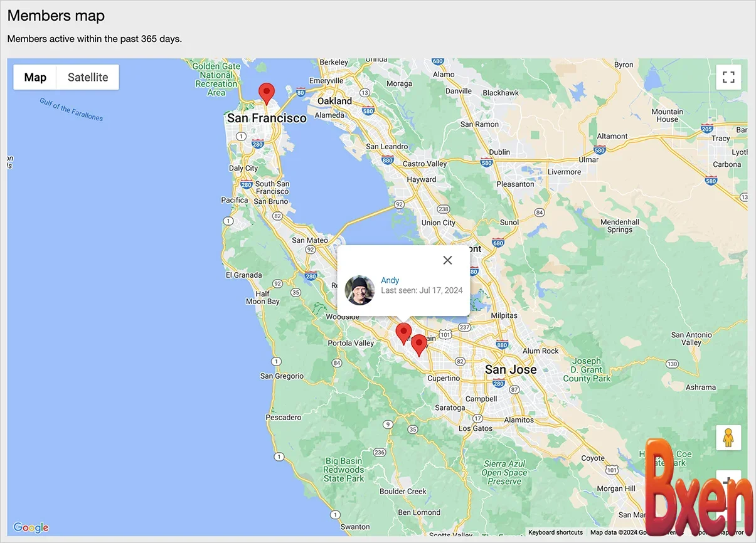Click the San Jose label on the map
The height and width of the screenshot is (543, 756).
(510, 369)
